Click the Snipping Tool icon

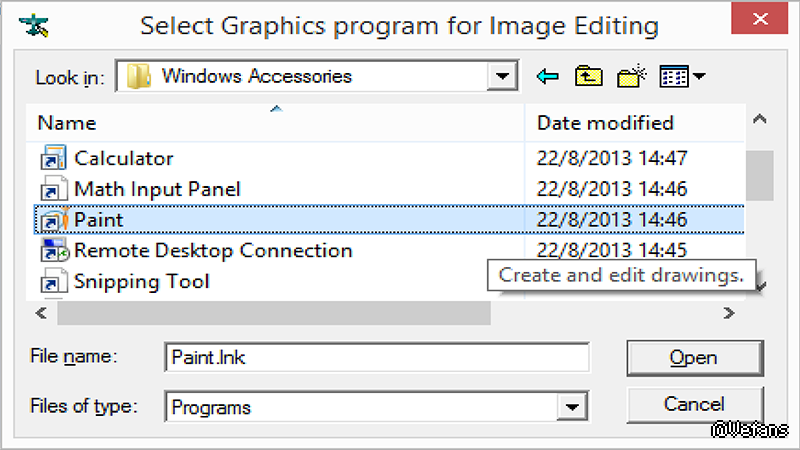[52, 281]
